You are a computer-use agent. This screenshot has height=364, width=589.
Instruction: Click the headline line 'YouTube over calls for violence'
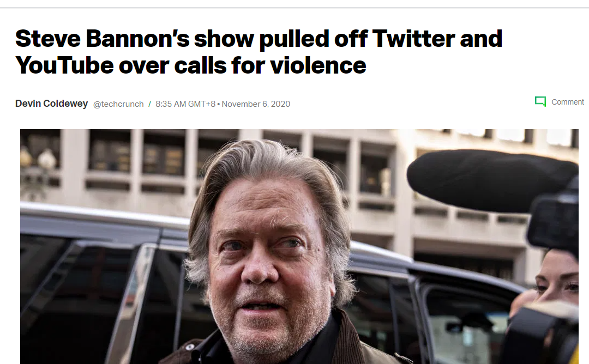pyautogui.click(x=190, y=65)
